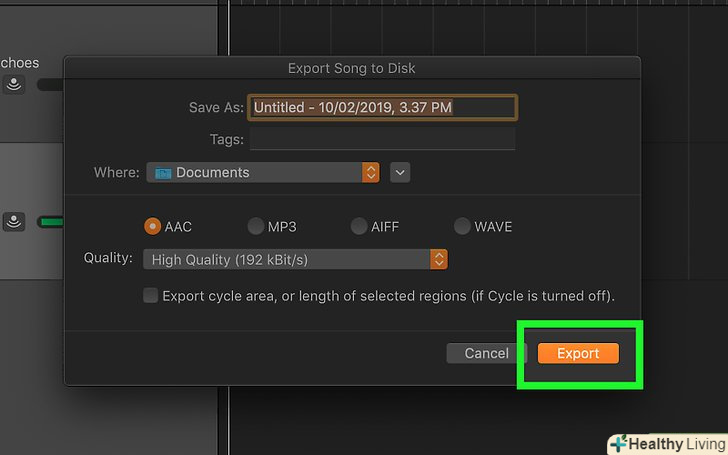Pick the WAVE export format

462,227
